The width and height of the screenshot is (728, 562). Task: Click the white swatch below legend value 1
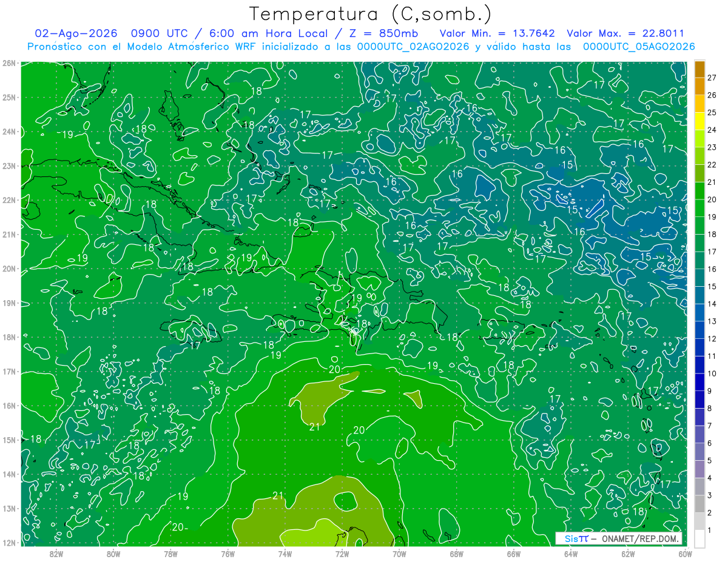[x=699, y=538]
